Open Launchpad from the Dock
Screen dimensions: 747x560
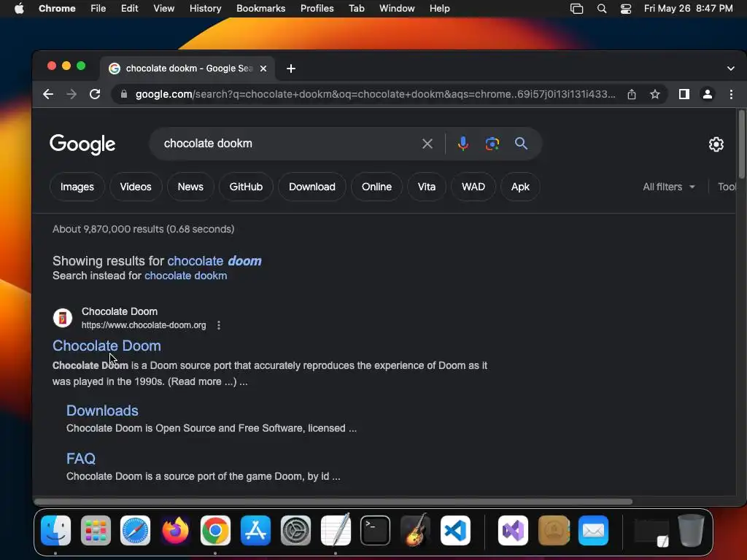(96, 531)
